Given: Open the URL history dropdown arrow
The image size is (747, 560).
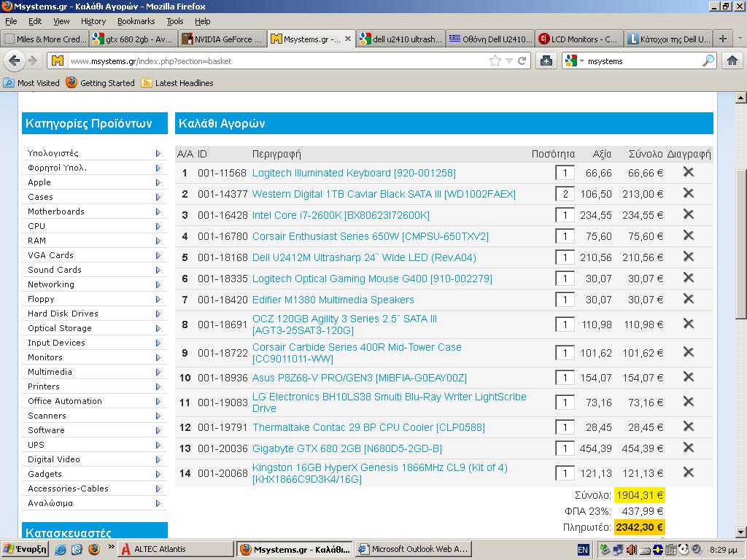Looking at the screenshot, I should tap(509, 61).
